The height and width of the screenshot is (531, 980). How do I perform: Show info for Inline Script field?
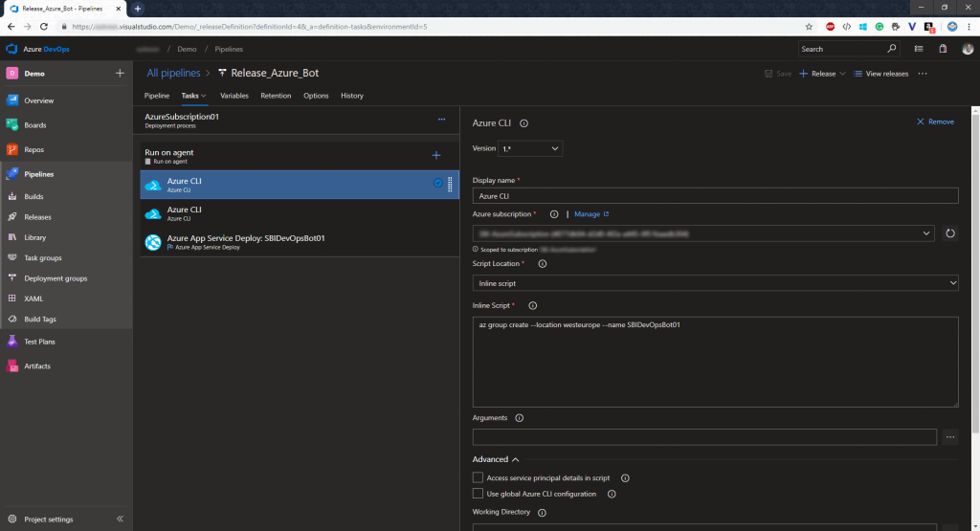tap(532, 305)
